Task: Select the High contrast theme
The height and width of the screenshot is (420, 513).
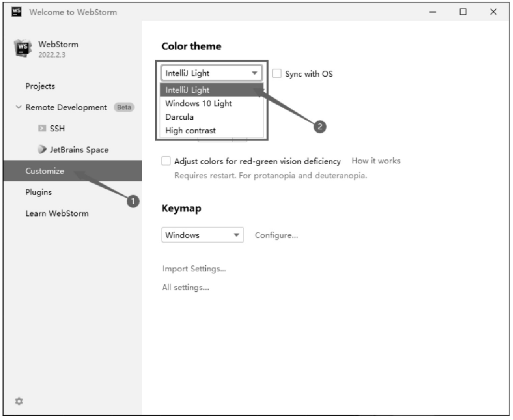Action: (211, 131)
